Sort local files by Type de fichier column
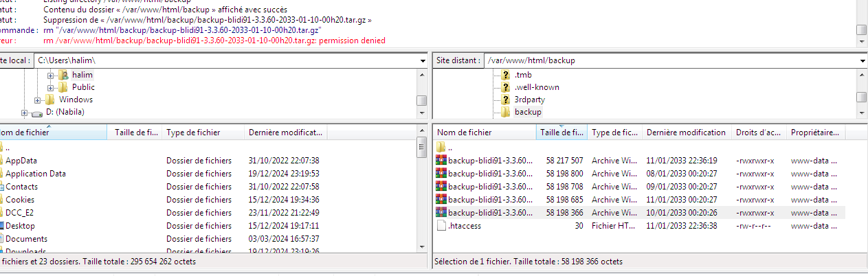Image resolution: width=868 pixels, height=276 pixels. (x=193, y=133)
